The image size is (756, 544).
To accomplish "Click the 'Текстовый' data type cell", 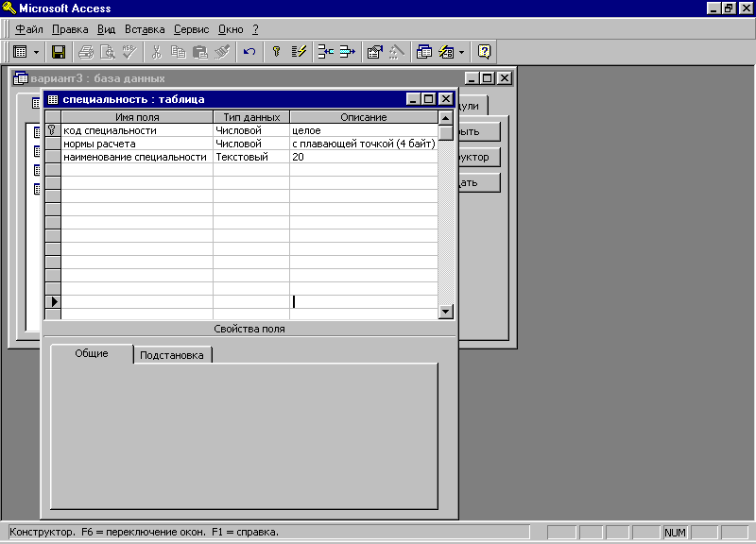I will [251, 157].
